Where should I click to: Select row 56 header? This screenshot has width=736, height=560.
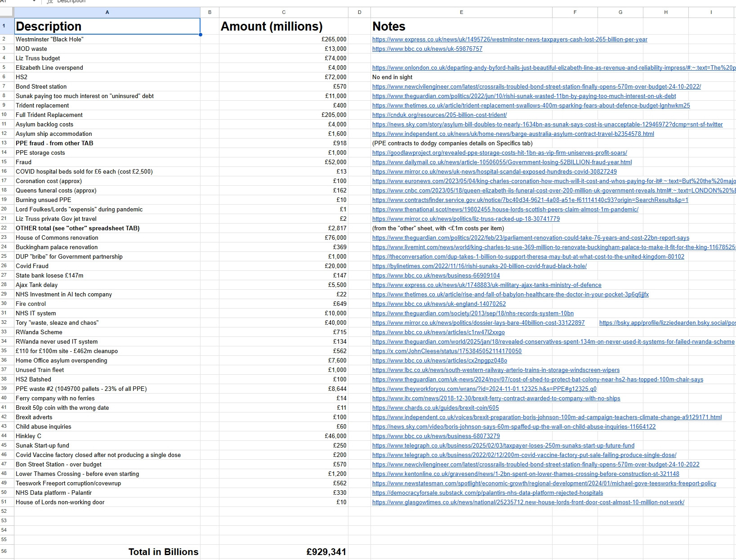click(7, 551)
